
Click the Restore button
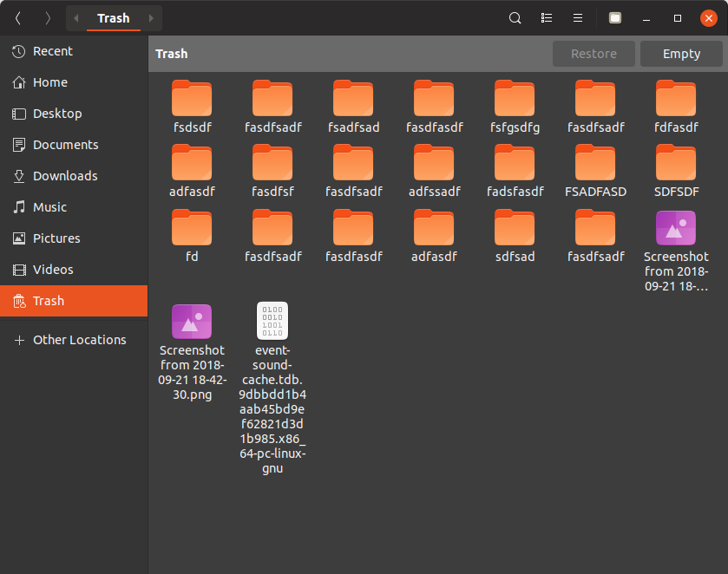tap(594, 54)
